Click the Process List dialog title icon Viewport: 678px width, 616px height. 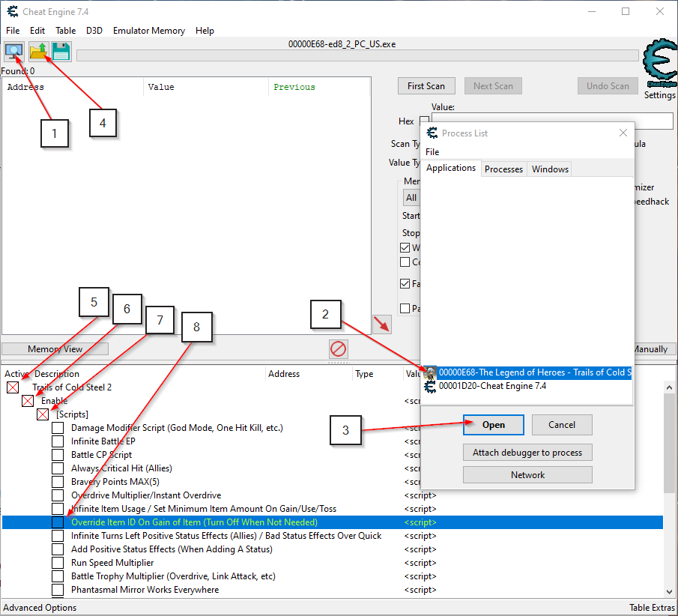tap(432, 133)
